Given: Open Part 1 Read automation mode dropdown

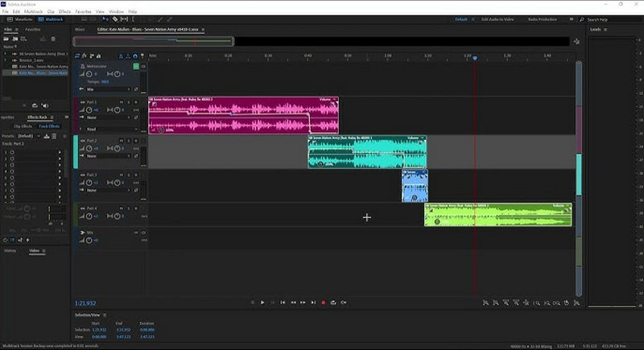Looking at the screenshot, I should [x=112, y=129].
